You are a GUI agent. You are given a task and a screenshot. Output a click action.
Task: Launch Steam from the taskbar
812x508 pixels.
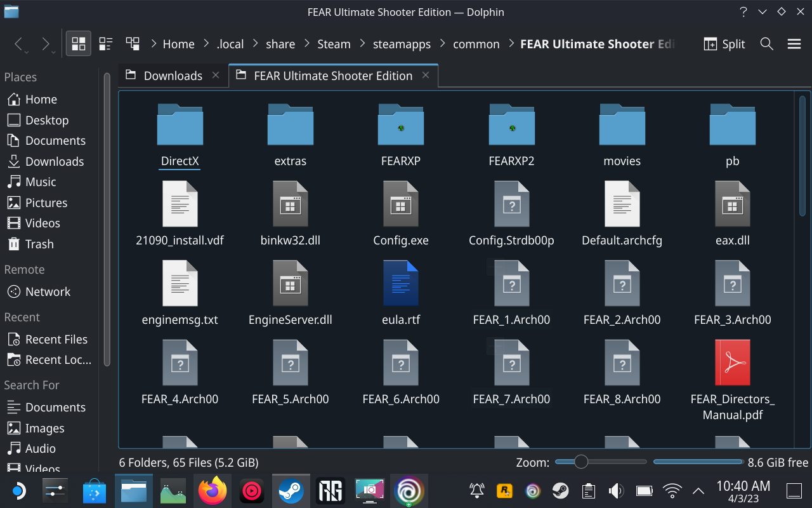click(x=291, y=490)
